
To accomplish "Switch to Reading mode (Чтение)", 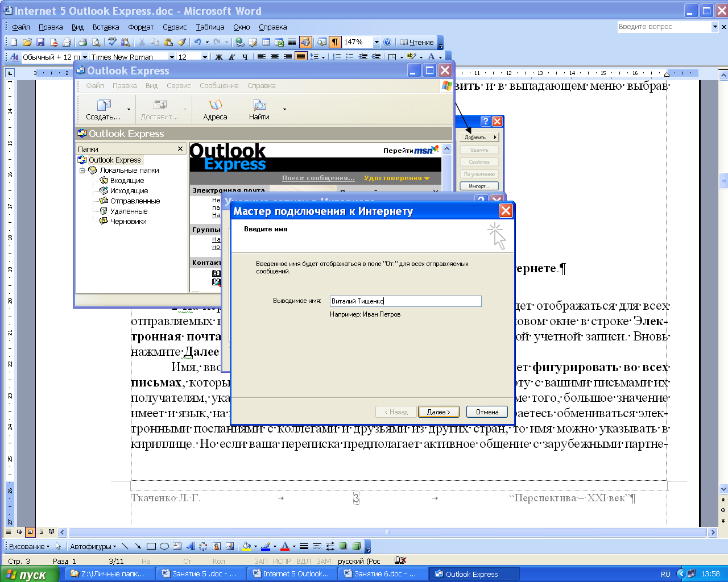I will (417, 42).
